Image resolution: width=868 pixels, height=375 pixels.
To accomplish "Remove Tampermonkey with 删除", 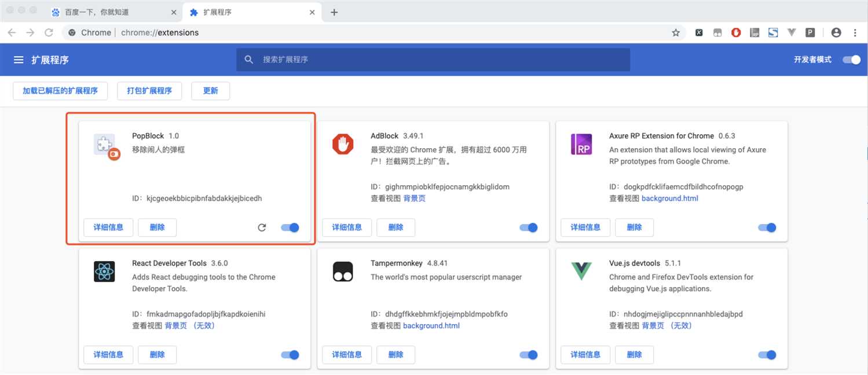I will [395, 355].
